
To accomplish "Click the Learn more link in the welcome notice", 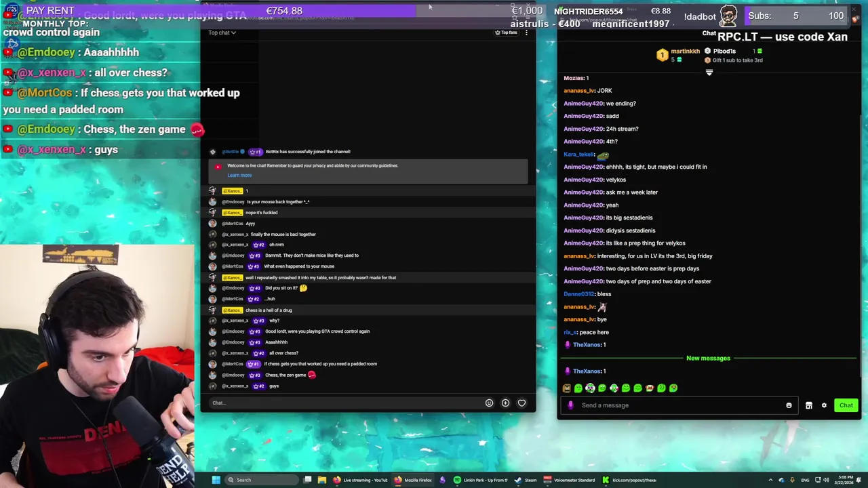I will click(x=239, y=176).
